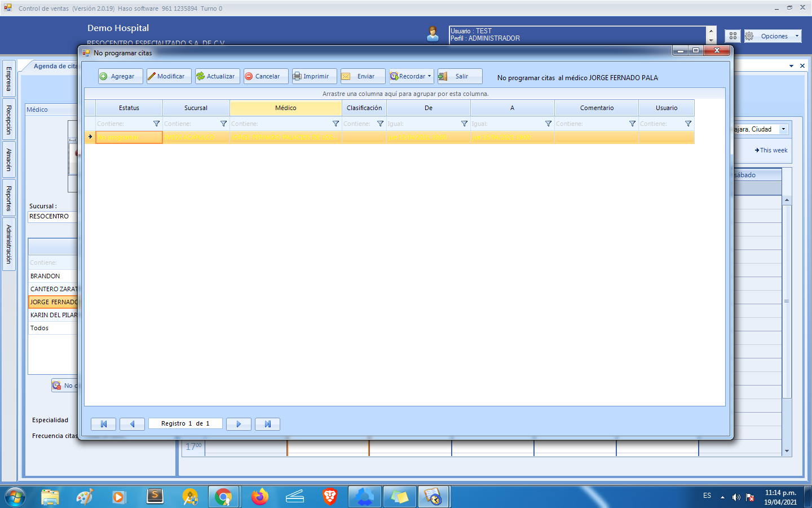The height and width of the screenshot is (508, 812).
Task: Click the RESOCENTRO sucursal field
Action: 52,216
